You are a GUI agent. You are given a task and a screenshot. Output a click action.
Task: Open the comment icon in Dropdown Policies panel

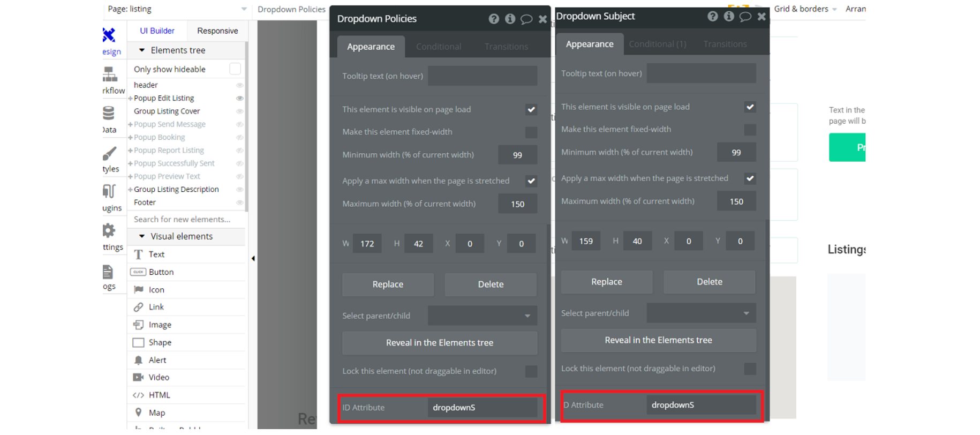526,19
